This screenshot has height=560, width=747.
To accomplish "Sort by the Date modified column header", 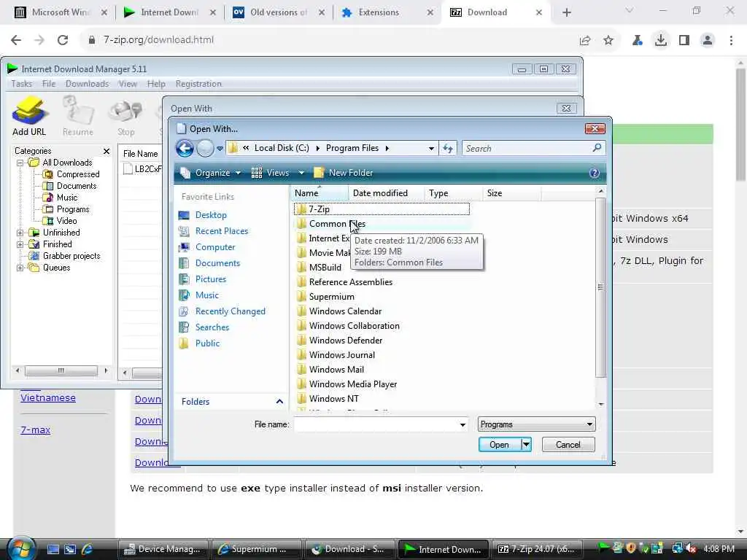I will point(380,193).
